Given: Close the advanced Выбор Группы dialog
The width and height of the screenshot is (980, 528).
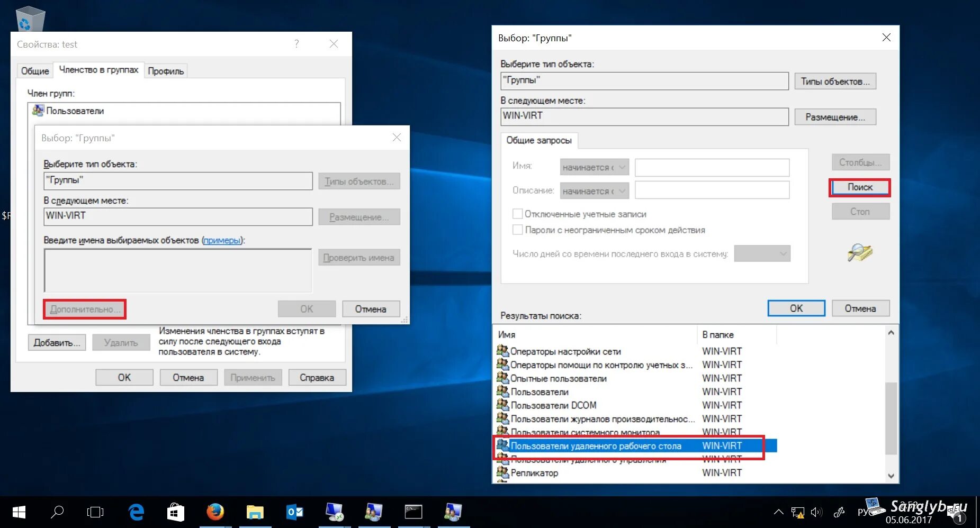Looking at the screenshot, I should coord(886,38).
